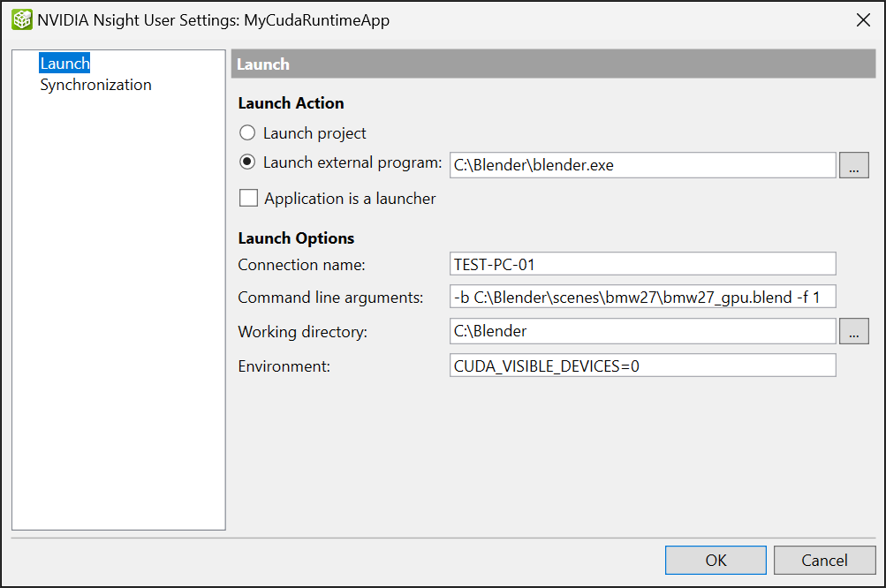The image size is (886, 588).
Task: Click the Launch Action group label
Action: pos(291,103)
